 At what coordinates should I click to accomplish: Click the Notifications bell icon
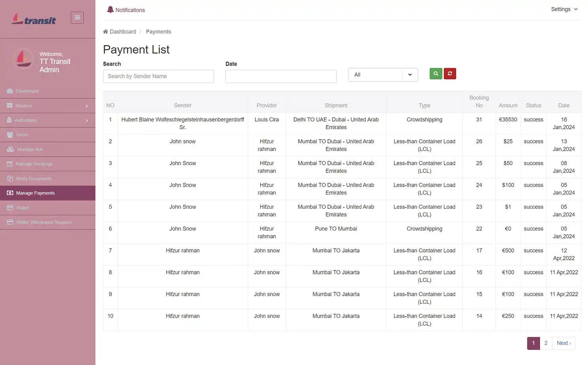(110, 9)
